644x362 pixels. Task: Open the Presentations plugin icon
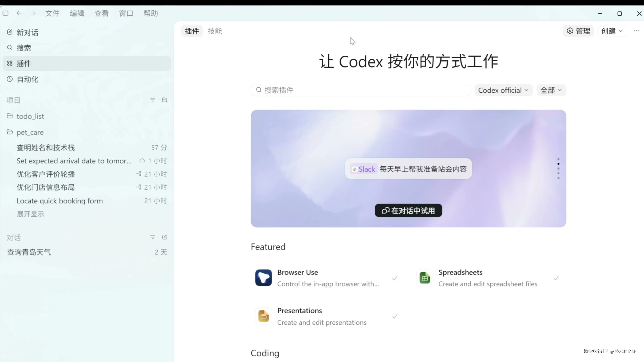coord(263,316)
